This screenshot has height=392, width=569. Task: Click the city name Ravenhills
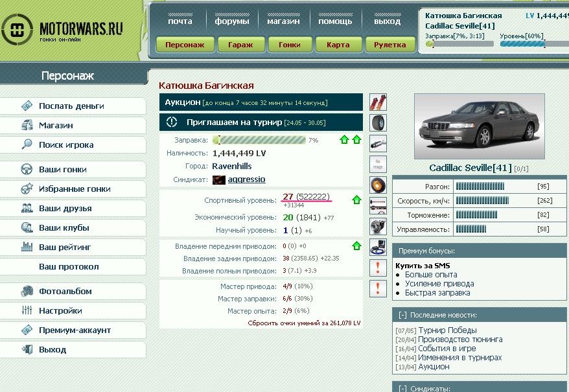pyautogui.click(x=232, y=167)
